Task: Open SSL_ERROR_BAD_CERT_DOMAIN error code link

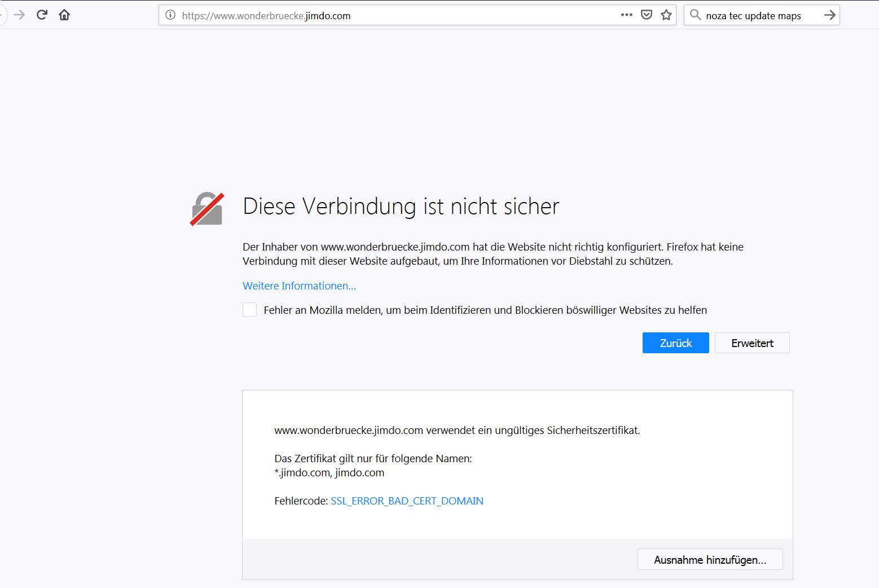Action: [x=407, y=501]
